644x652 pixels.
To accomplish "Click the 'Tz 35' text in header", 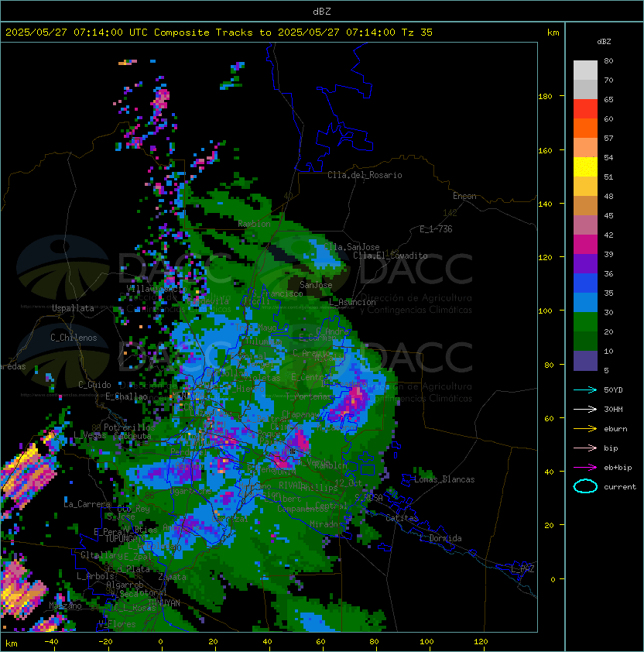I will coord(417,33).
